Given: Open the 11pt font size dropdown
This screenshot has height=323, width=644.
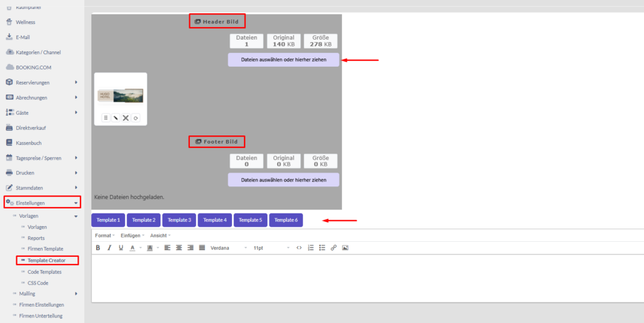Looking at the screenshot, I should click(x=271, y=248).
